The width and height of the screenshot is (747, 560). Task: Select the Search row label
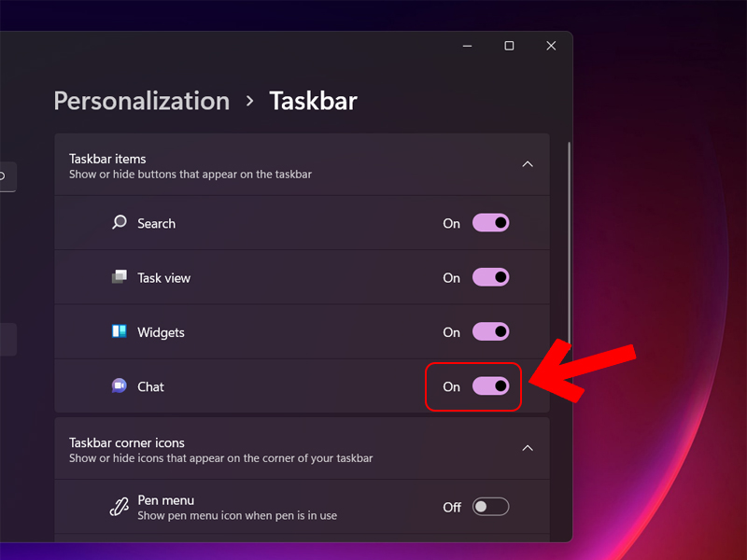[x=156, y=223]
